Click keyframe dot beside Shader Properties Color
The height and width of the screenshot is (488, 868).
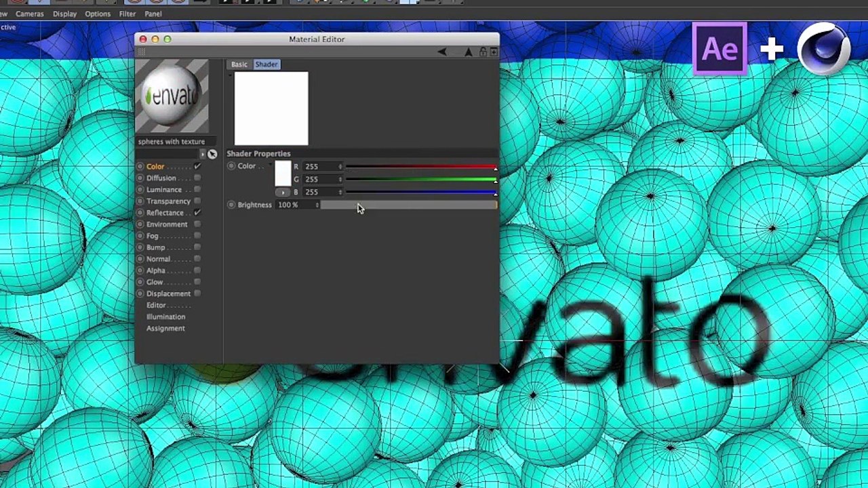coord(231,166)
